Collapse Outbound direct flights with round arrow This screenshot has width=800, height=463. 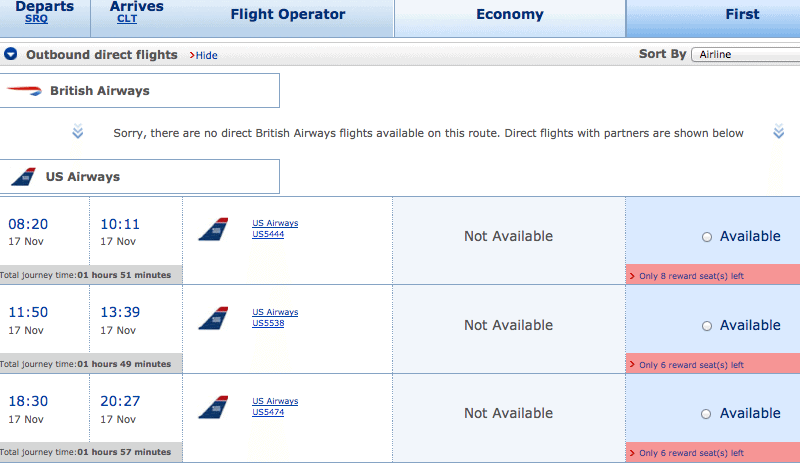coord(11,54)
